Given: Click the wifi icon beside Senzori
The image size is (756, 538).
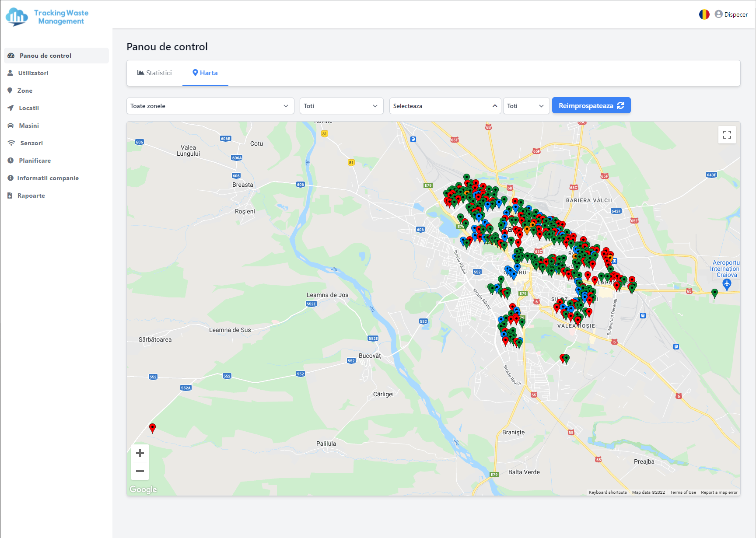Looking at the screenshot, I should [x=11, y=143].
